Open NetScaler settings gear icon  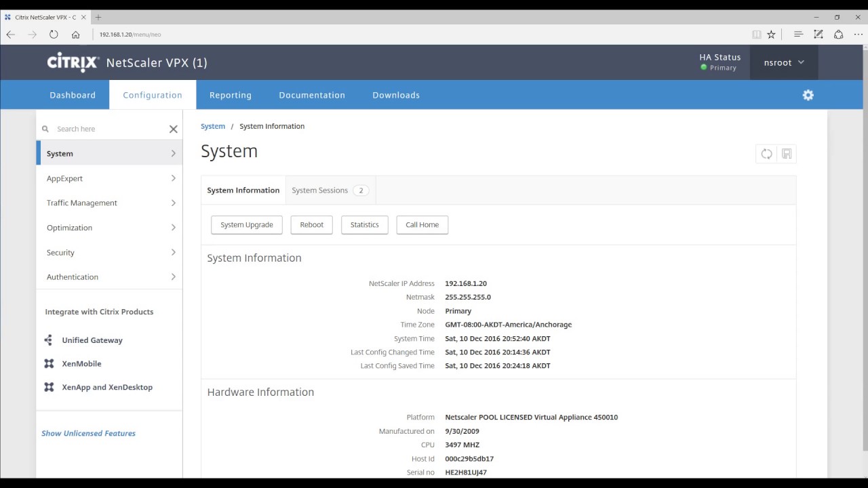click(x=808, y=96)
